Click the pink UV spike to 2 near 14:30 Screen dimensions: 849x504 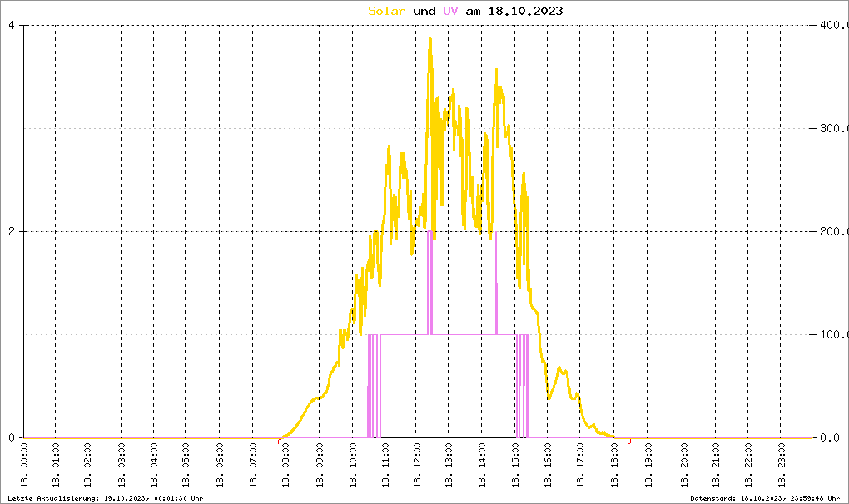[x=497, y=283]
